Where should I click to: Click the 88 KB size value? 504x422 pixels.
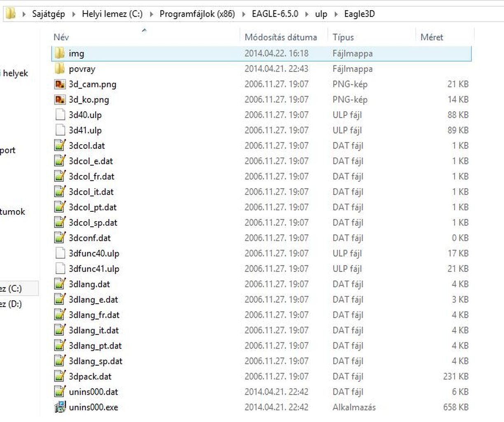[x=458, y=115]
